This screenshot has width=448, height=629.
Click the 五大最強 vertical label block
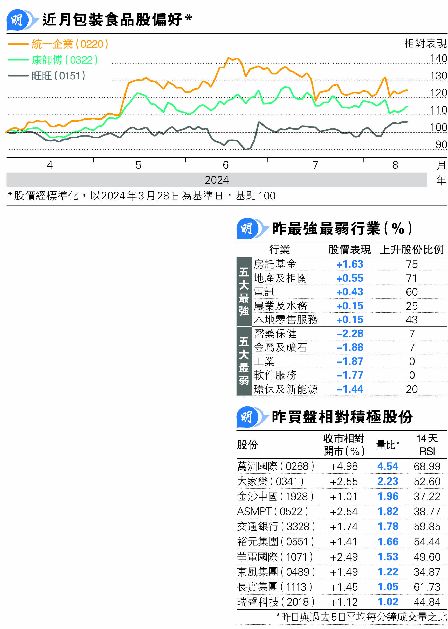(x=244, y=292)
